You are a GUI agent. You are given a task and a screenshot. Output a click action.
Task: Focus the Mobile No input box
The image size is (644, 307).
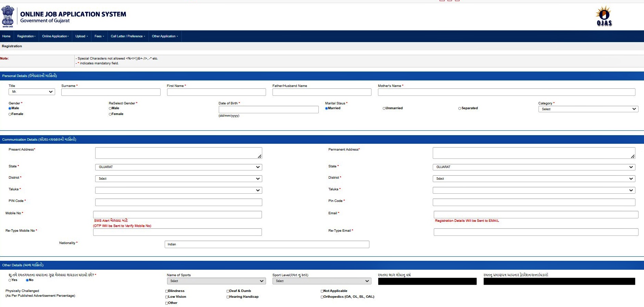[x=177, y=215]
